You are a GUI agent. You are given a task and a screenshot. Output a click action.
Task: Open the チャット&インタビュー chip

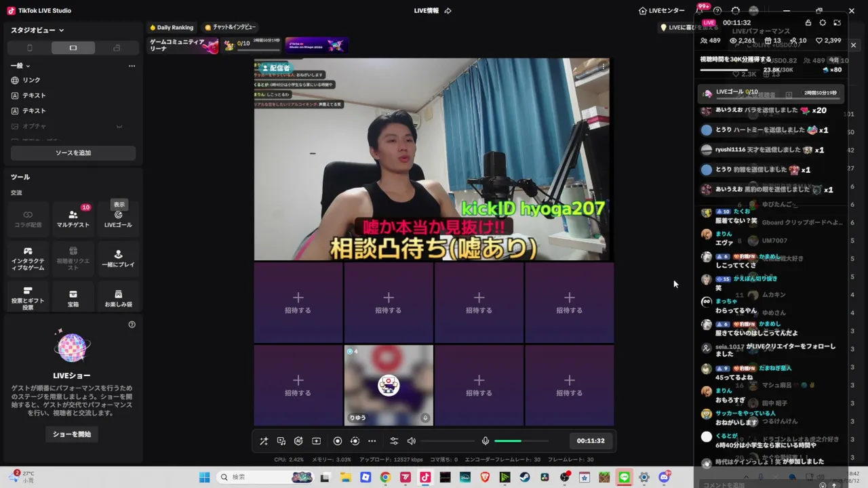click(231, 28)
